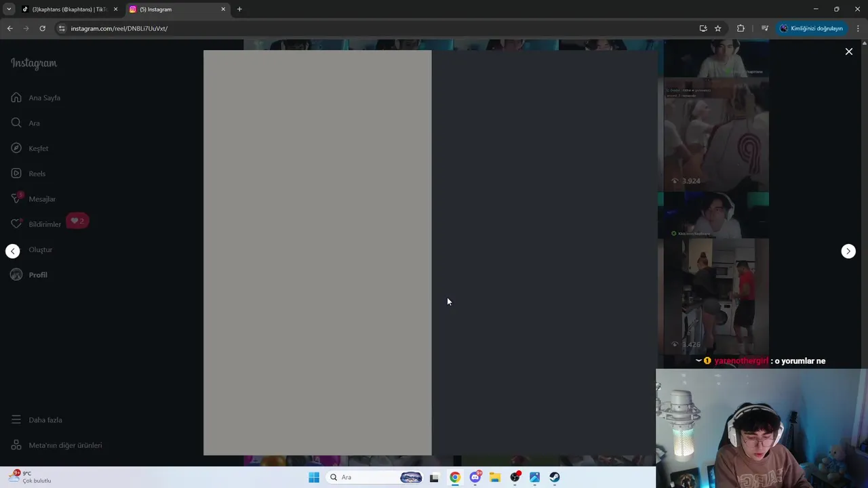
Task: View site information icon
Action: click(x=62, y=28)
